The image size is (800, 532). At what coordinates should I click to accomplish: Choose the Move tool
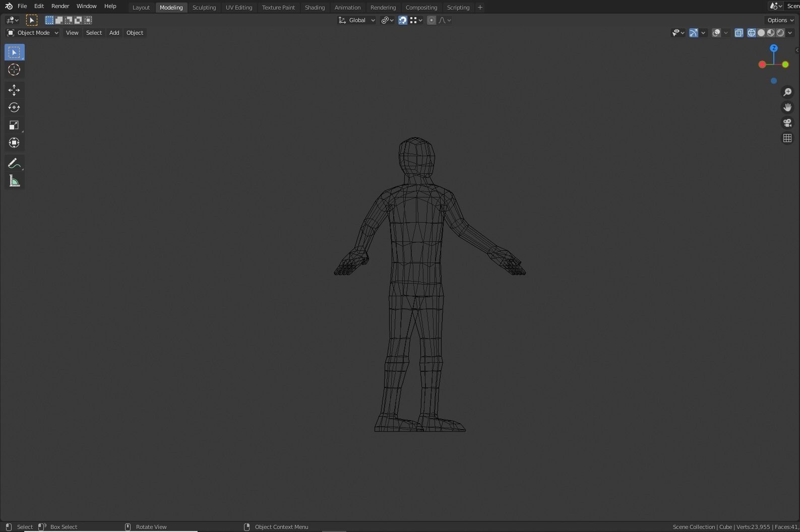click(x=14, y=90)
